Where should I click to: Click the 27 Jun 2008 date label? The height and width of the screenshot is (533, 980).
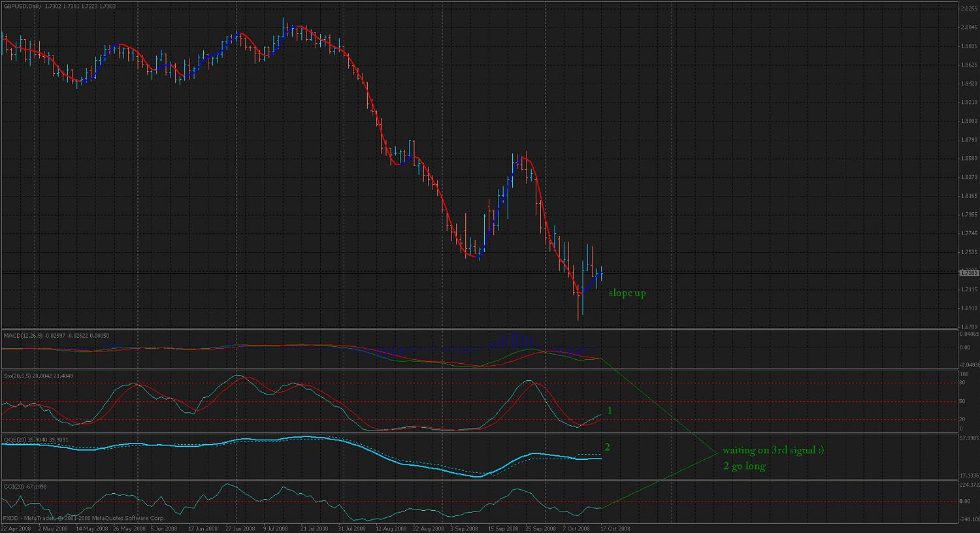click(242, 528)
